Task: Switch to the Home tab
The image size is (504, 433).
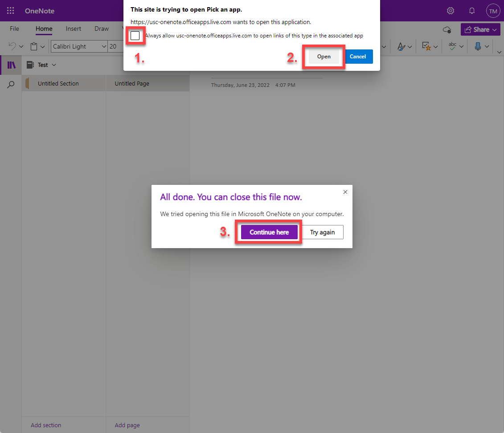Action: coord(44,29)
